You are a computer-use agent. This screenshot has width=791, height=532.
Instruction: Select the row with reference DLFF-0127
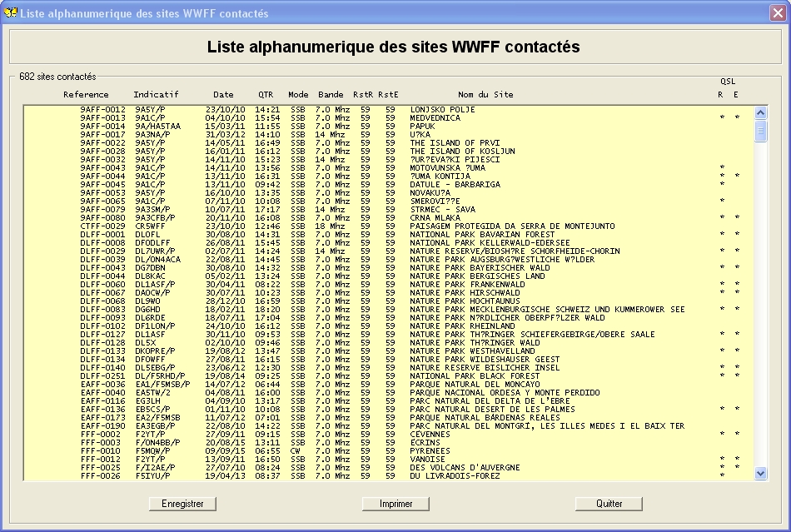[x=389, y=335]
